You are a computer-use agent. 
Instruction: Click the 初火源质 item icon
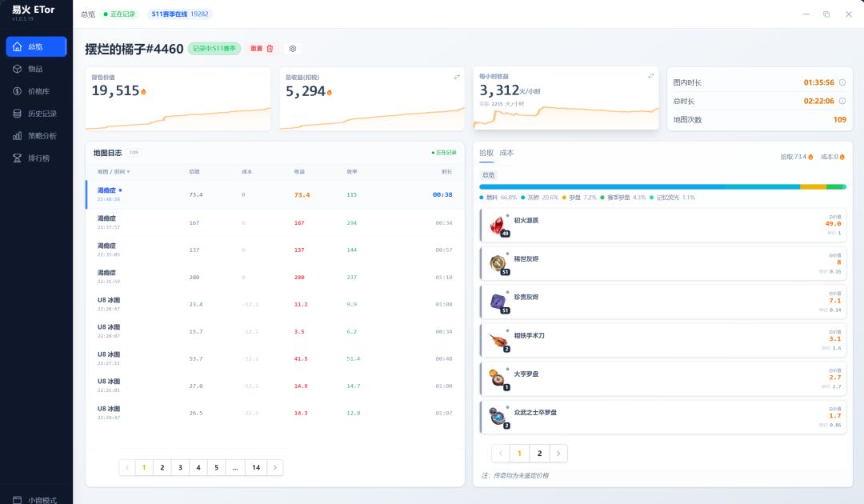click(498, 226)
